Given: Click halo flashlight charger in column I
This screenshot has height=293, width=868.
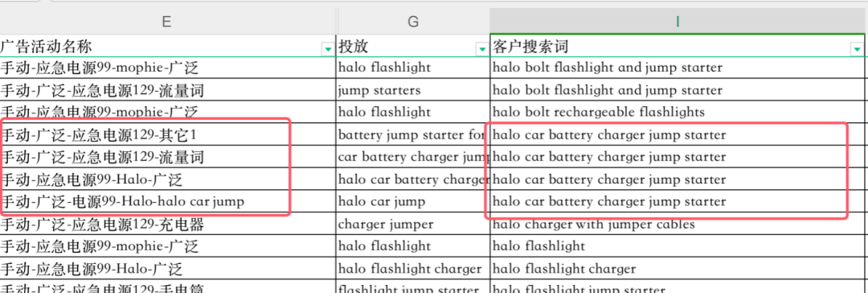Looking at the screenshot, I should (x=678, y=269).
